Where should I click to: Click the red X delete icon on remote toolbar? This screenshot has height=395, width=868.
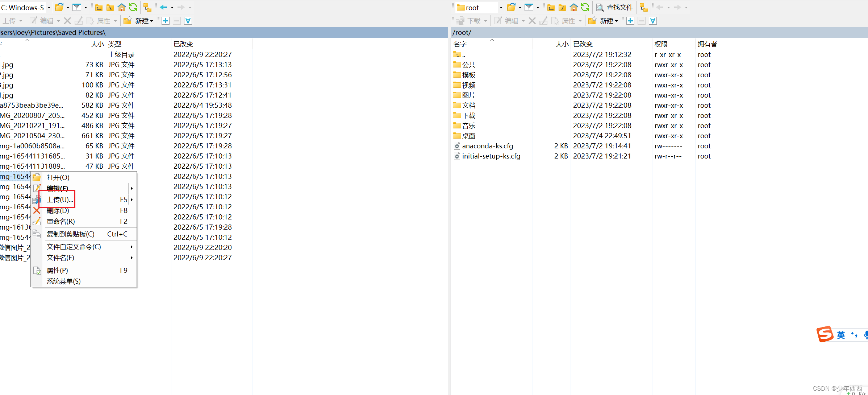click(x=532, y=21)
